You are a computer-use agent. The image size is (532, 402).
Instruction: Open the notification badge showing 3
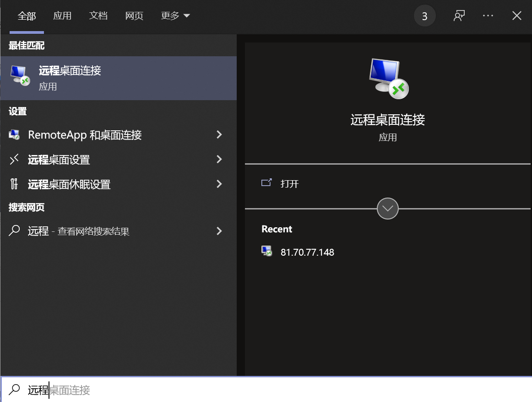click(x=424, y=15)
